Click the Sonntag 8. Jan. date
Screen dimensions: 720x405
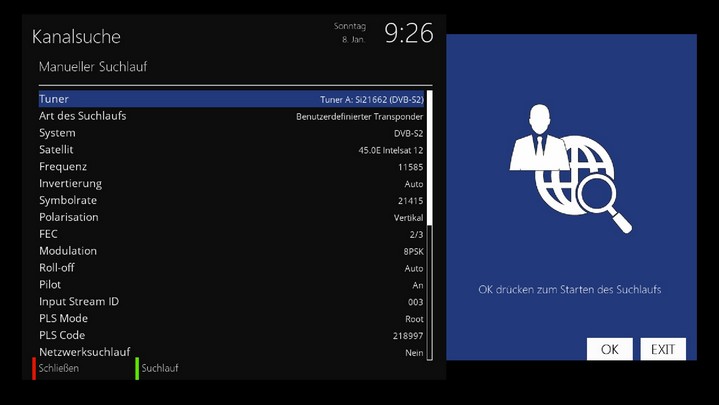click(x=350, y=33)
